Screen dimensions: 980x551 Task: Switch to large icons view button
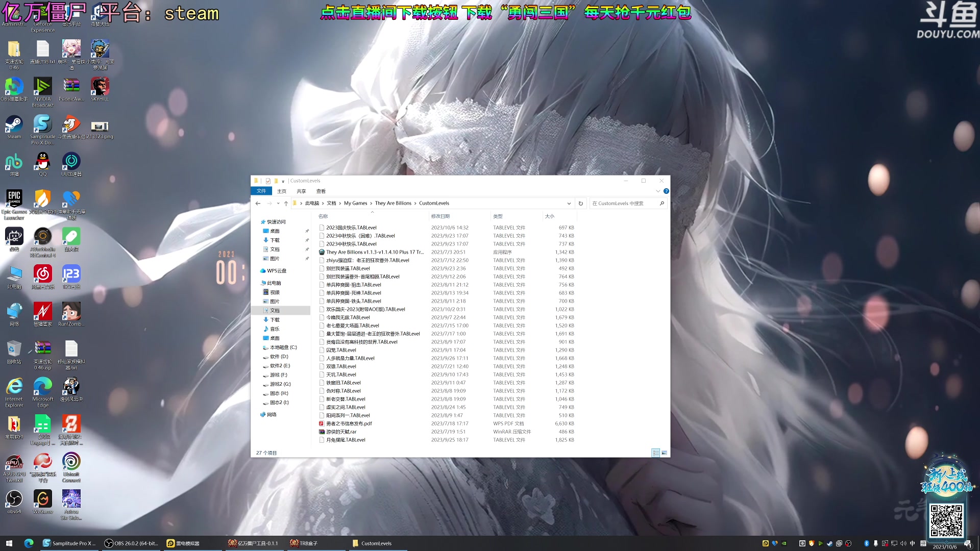[664, 453]
